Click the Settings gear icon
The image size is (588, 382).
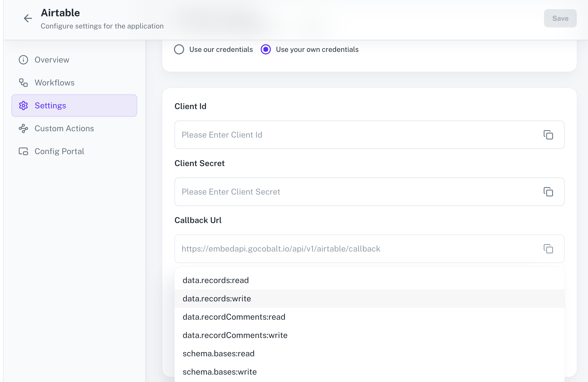pos(23,106)
